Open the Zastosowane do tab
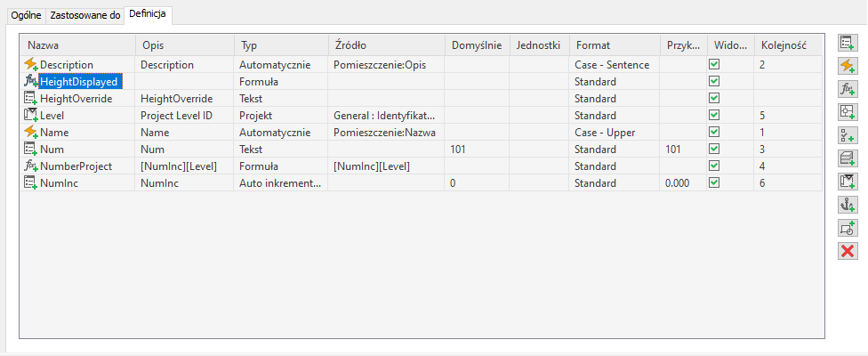This screenshot has height=356, width=868. click(85, 15)
